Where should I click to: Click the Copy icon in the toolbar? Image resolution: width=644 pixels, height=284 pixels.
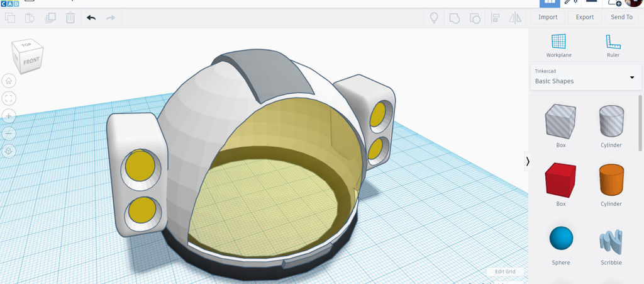coord(10,18)
